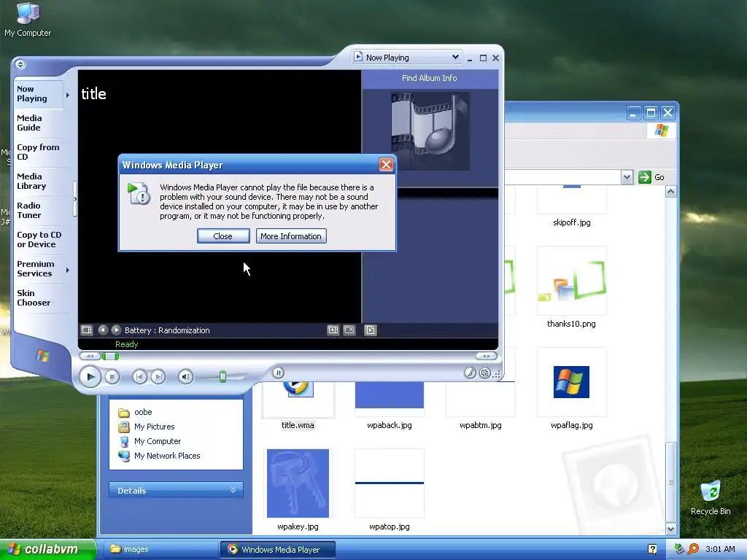Open the Media Guide tab

click(29, 122)
